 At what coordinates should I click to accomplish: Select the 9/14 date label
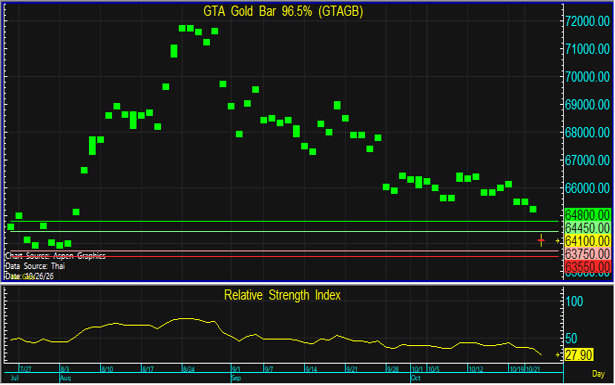tap(311, 369)
